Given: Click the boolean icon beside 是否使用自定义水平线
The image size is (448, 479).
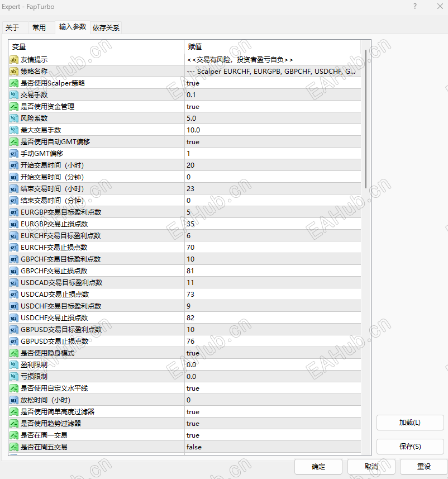Looking at the screenshot, I should pos(14,388).
